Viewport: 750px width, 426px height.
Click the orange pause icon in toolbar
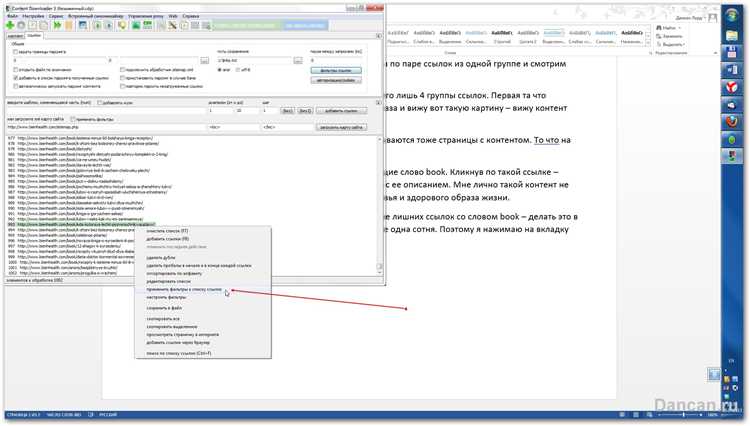69,25
